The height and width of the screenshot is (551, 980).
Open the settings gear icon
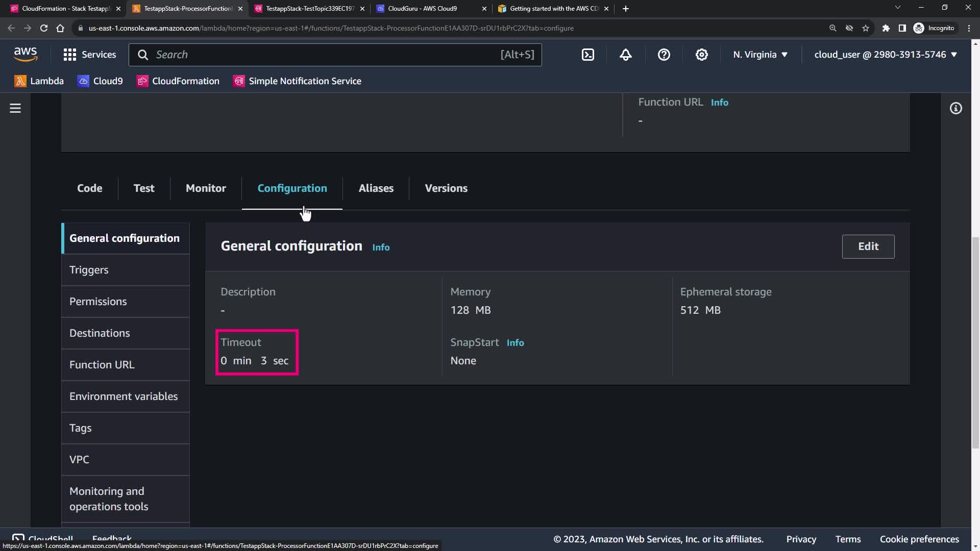pyautogui.click(x=702, y=55)
